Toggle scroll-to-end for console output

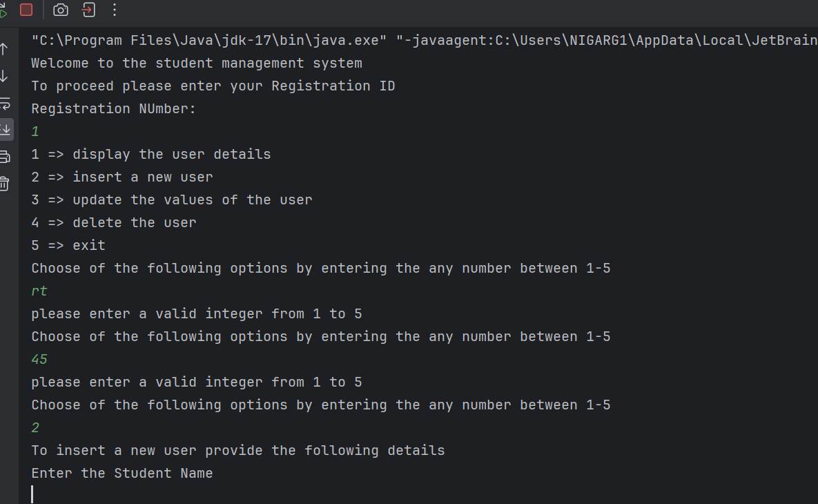click(x=8, y=129)
